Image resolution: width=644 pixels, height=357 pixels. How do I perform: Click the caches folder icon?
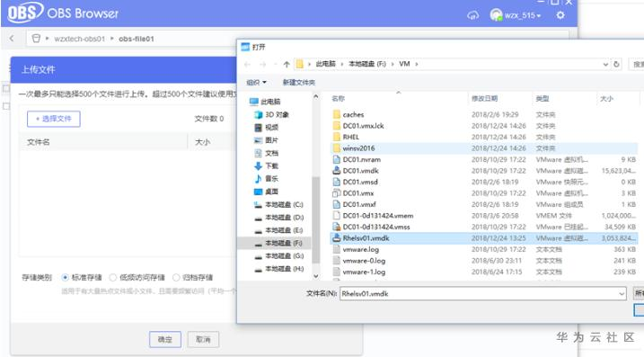[337, 114]
